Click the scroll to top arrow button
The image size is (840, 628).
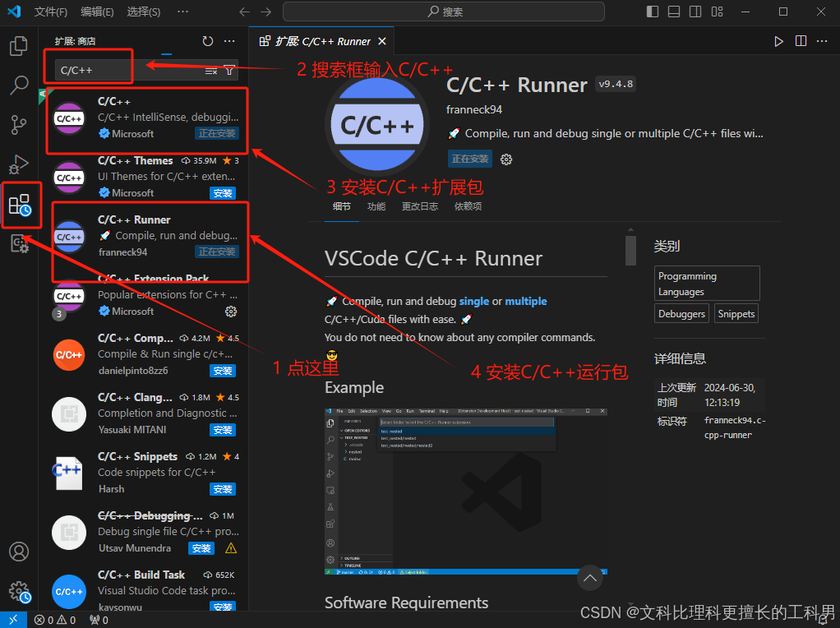coord(590,578)
